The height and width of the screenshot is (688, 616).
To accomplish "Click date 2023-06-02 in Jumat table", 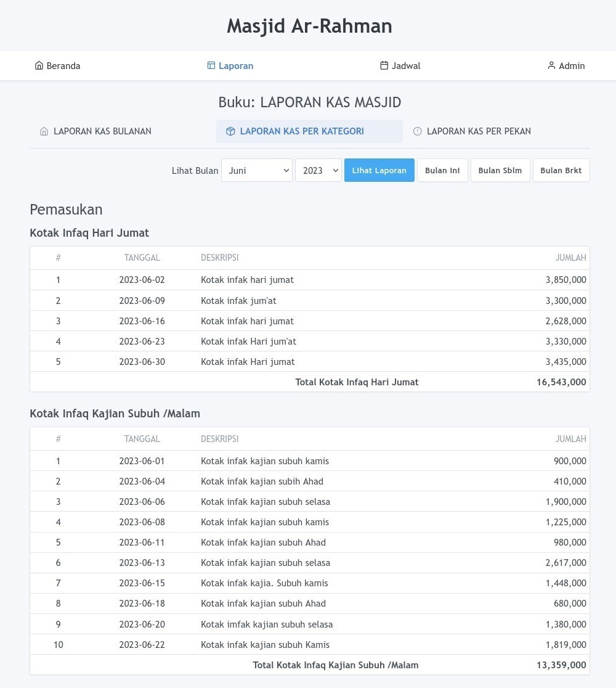I will click(x=142, y=280).
